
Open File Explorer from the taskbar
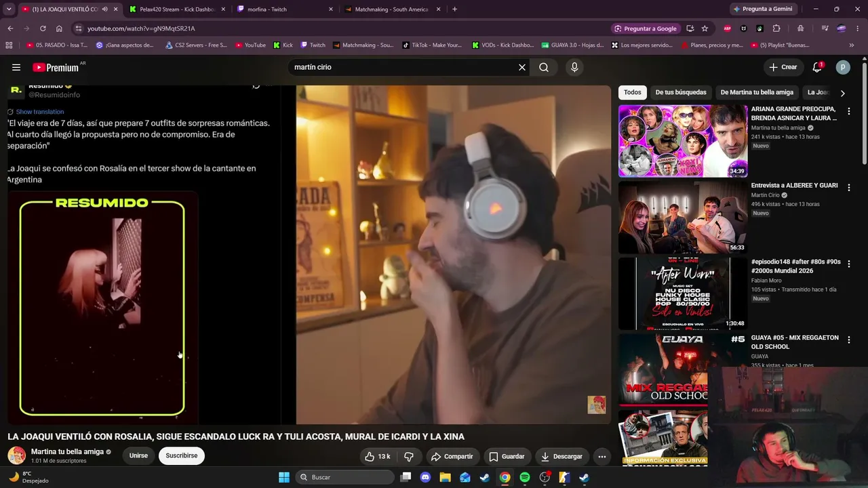click(445, 477)
